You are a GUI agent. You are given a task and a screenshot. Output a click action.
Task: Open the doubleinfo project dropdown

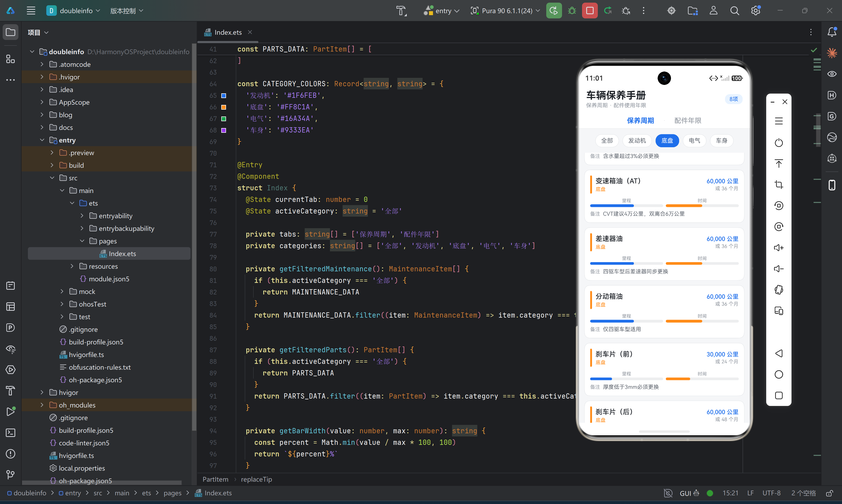[73, 11]
